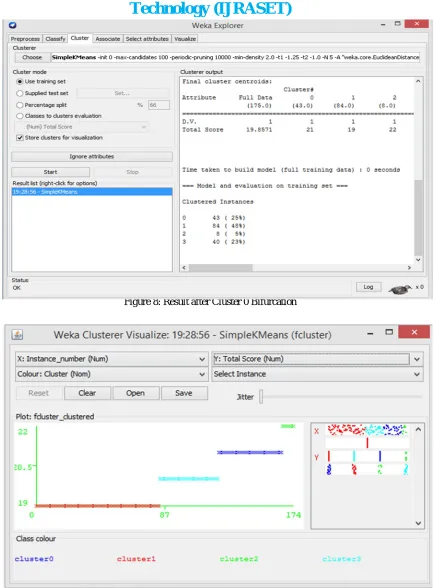Screen dimensions: 435x588
Task: Expand the Colour: Cluster (Nom) dropdown
Action: pyautogui.click(x=112, y=374)
